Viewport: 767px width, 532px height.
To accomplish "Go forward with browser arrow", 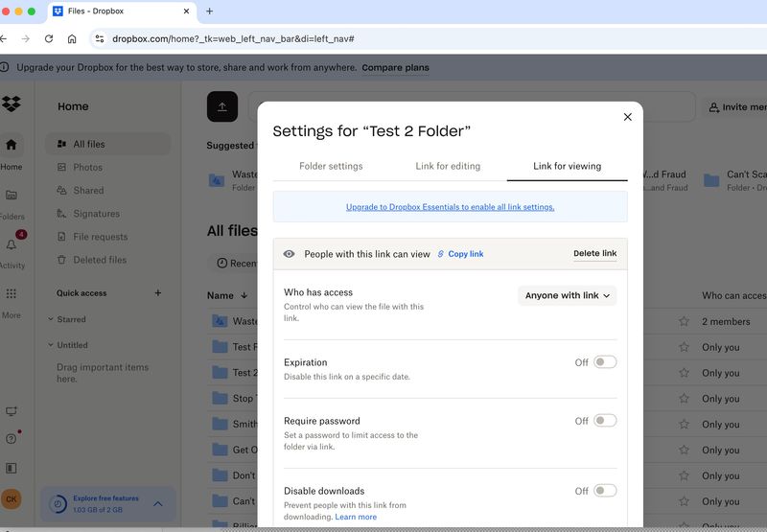I will [x=26, y=38].
